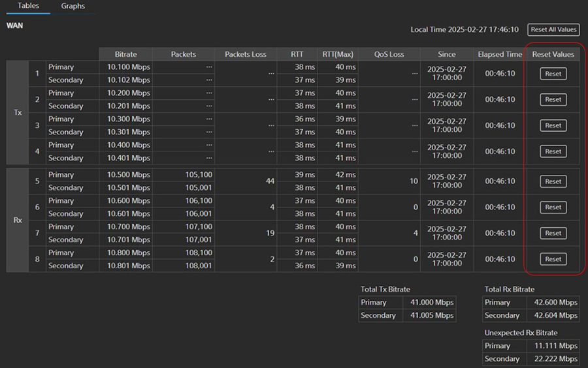
Task: Click the Packets Loss column header
Action: click(246, 54)
